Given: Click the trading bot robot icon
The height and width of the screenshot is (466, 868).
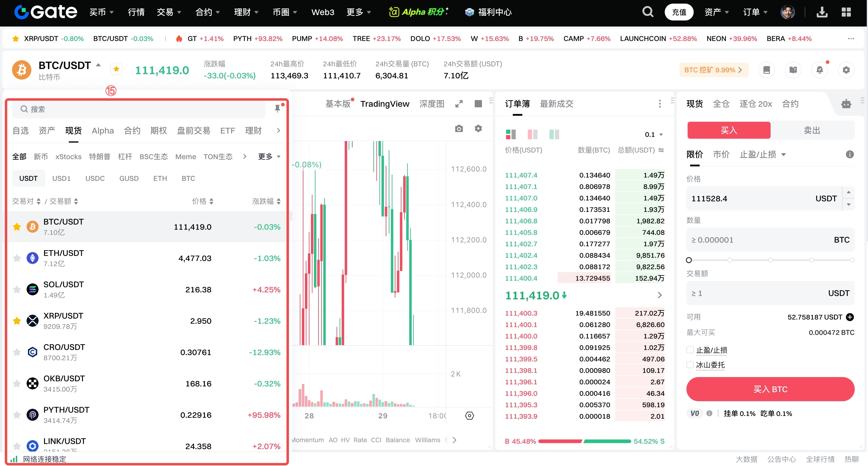Looking at the screenshot, I should pos(846,104).
